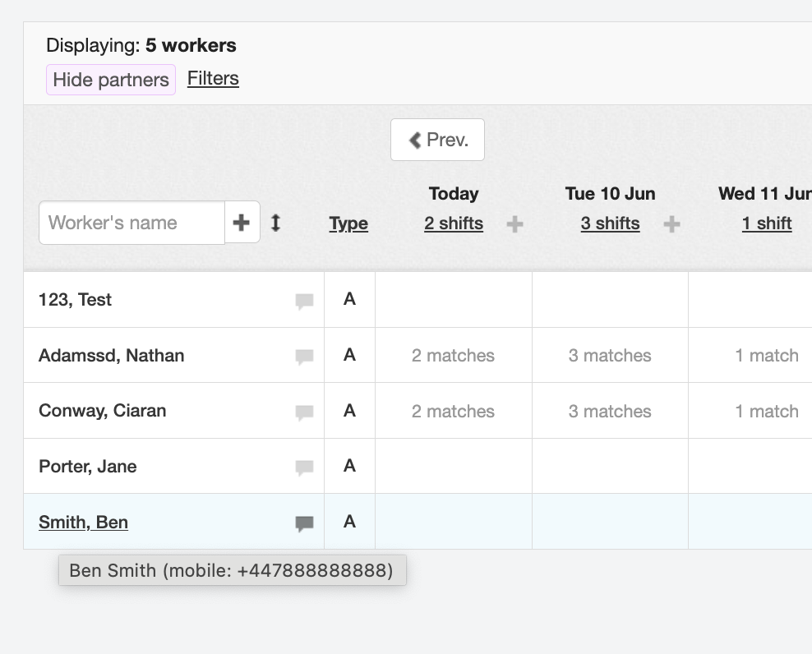Select Ciaran Conway's 3 matches cell on Tuesday

click(x=610, y=412)
